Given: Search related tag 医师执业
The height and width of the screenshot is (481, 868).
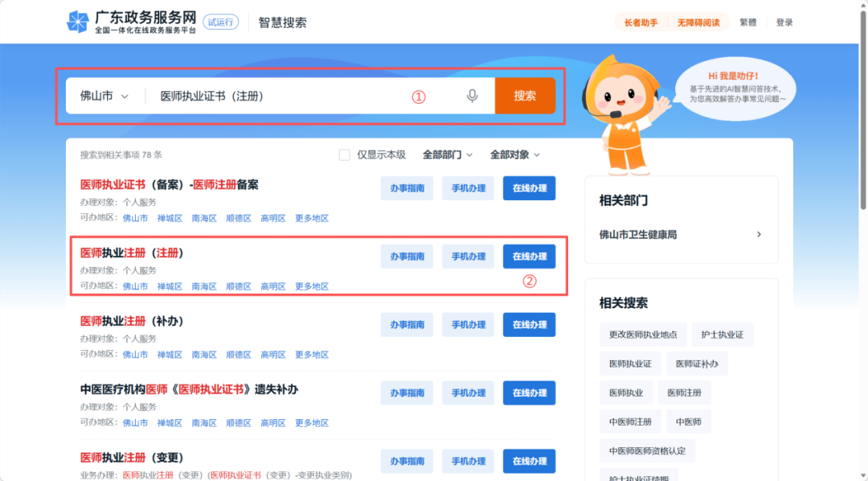Looking at the screenshot, I should [x=626, y=393].
